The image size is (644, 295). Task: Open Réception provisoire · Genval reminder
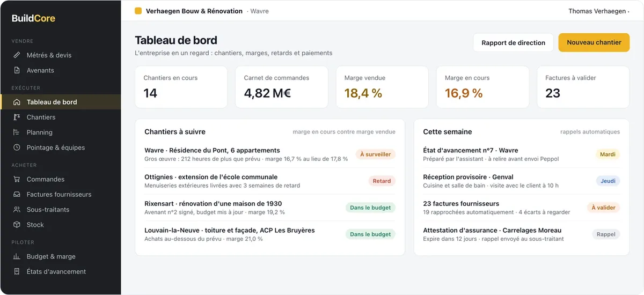click(x=521, y=181)
